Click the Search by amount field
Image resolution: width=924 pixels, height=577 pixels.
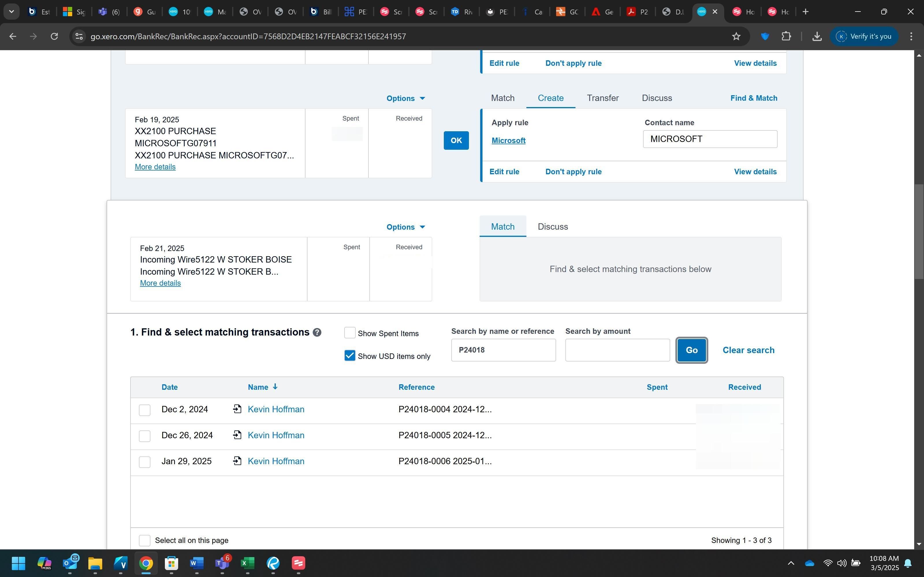(x=617, y=350)
